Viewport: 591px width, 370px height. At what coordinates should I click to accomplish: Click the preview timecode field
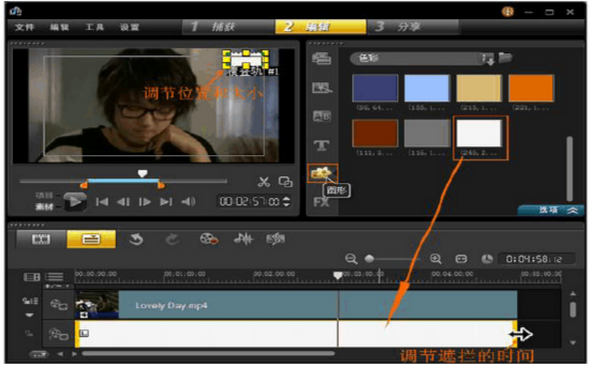[250, 202]
